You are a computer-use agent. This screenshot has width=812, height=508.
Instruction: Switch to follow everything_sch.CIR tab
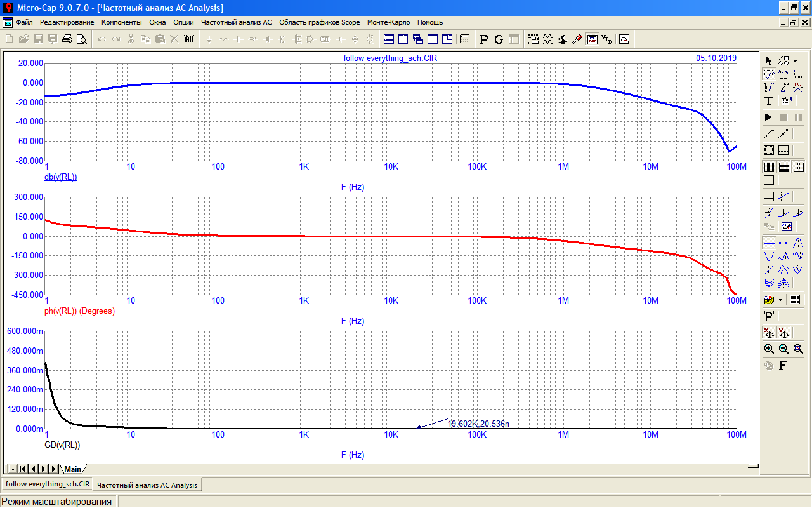pyautogui.click(x=48, y=484)
